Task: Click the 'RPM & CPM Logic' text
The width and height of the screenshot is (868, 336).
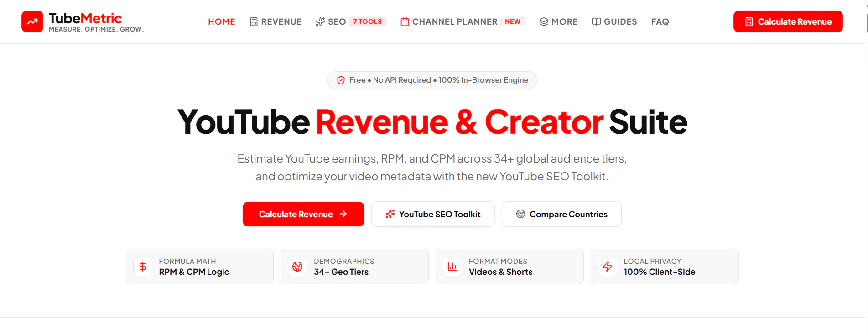Action: coord(194,272)
